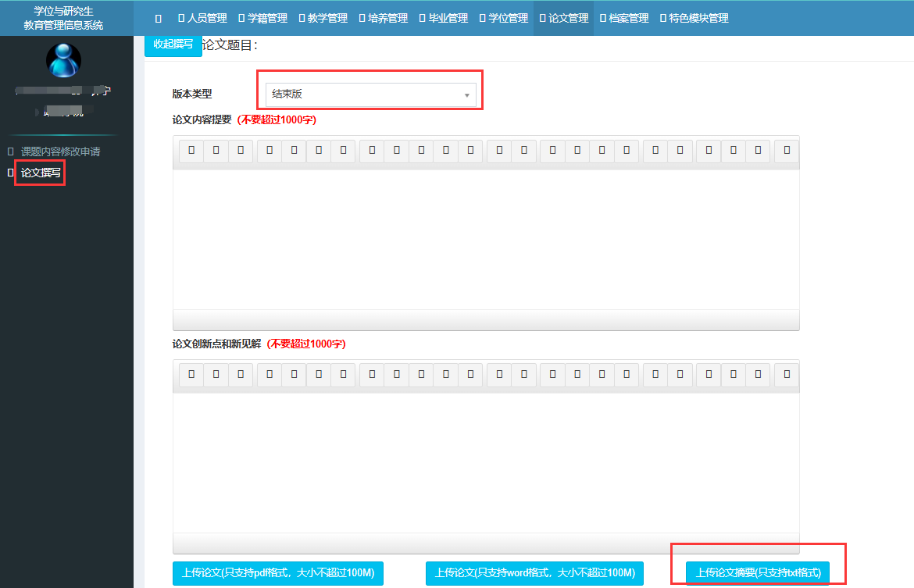Click the upload thesis Word format button
The height and width of the screenshot is (588, 914).
(534, 573)
